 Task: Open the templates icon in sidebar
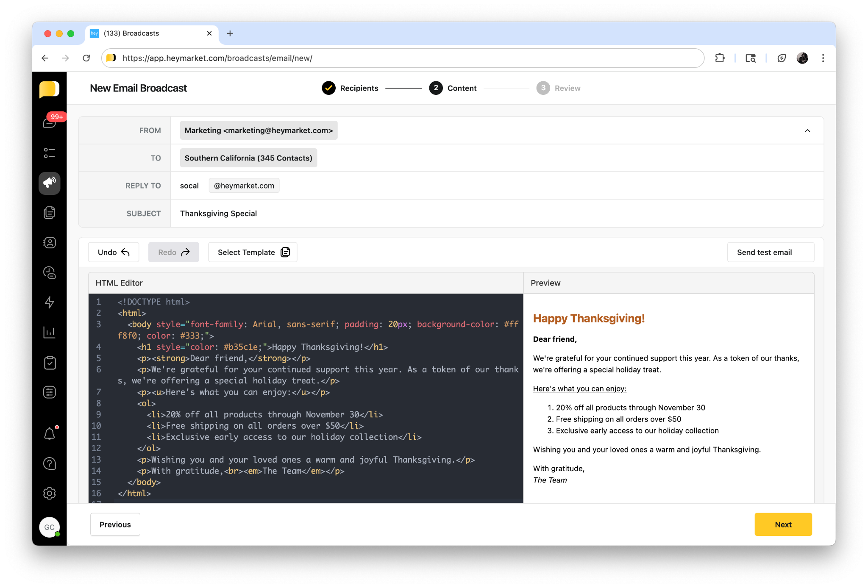click(x=50, y=213)
